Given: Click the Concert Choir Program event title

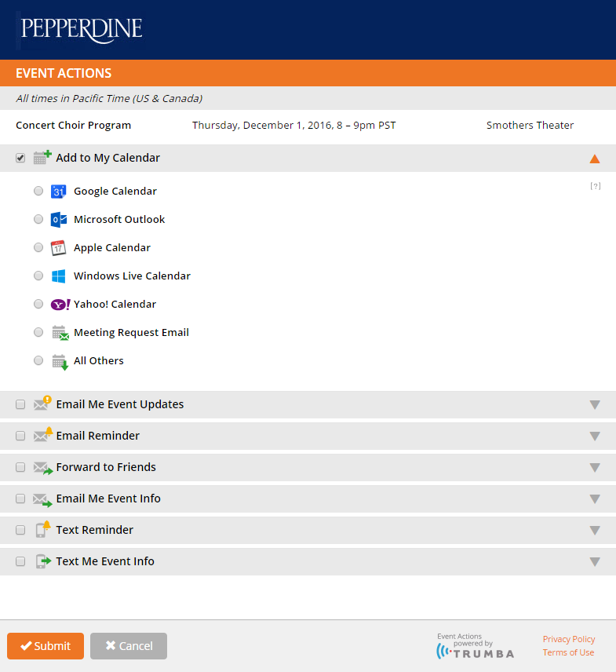Looking at the screenshot, I should [73, 125].
